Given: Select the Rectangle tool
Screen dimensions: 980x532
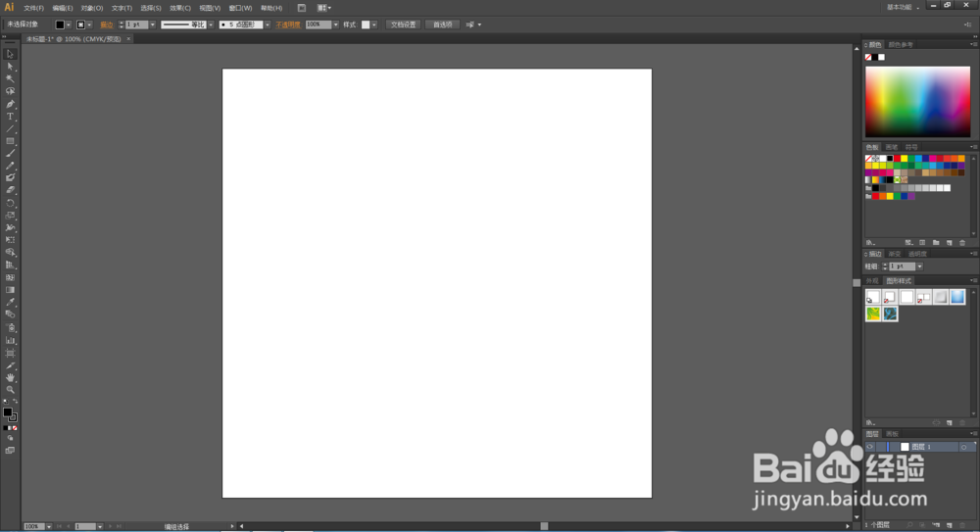Looking at the screenshot, I should 10,141.
